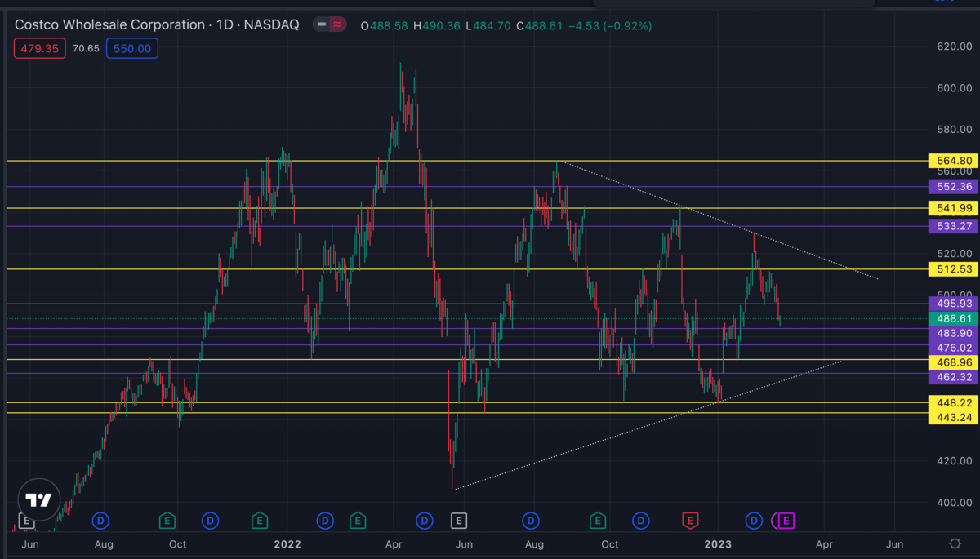Click the boxed E marker above Jun 2021
Viewport: 980px width, 559px height.
[25, 520]
